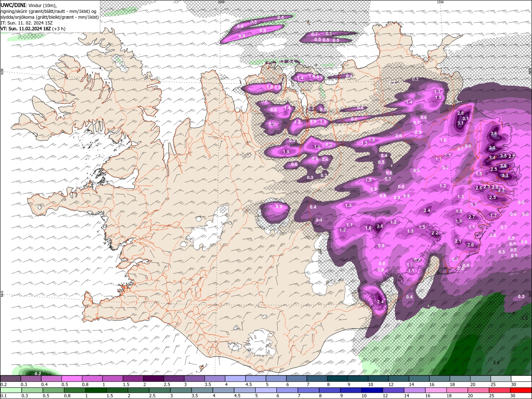Screen dimensions: 532x399
Task: Pick the snow legend light gray swatch at 25
Action: tap(500, 379)
